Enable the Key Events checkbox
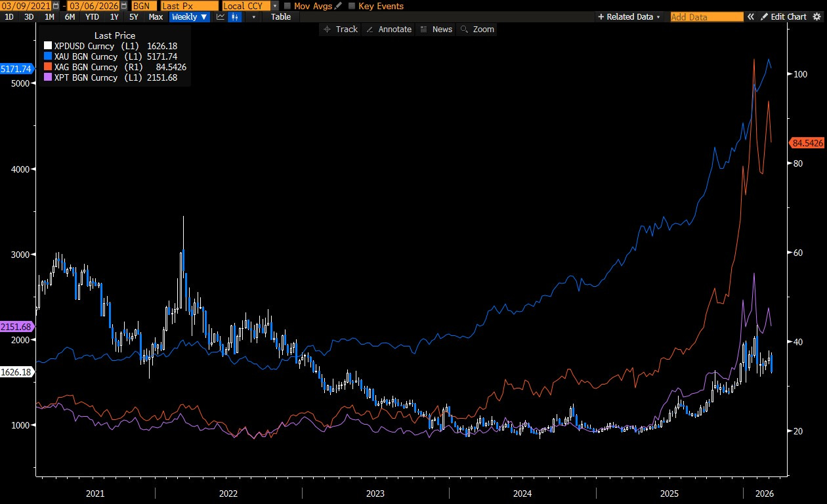The image size is (827, 504). pyautogui.click(x=352, y=6)
